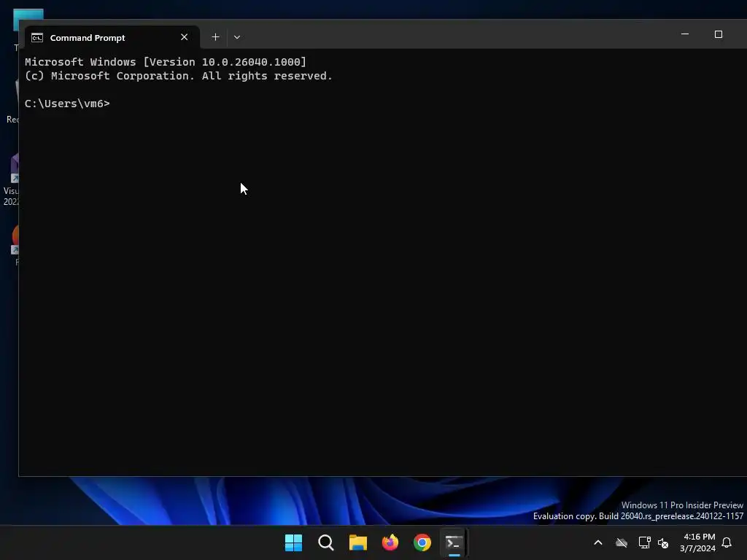Image resolution: width=747 pixels, height=560 pixels.
Task: Click the Microsoft Corporation copyright line
Action: click(x=178, y=76)
